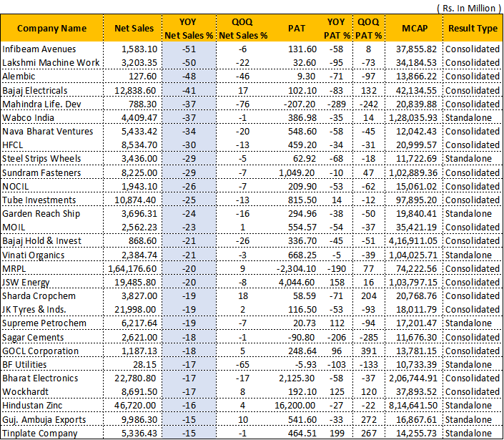Image resolution: width=504 pixels, height=440 pixels.
Task: Click the Company Name column header
Action: click(x=51, y=29)
